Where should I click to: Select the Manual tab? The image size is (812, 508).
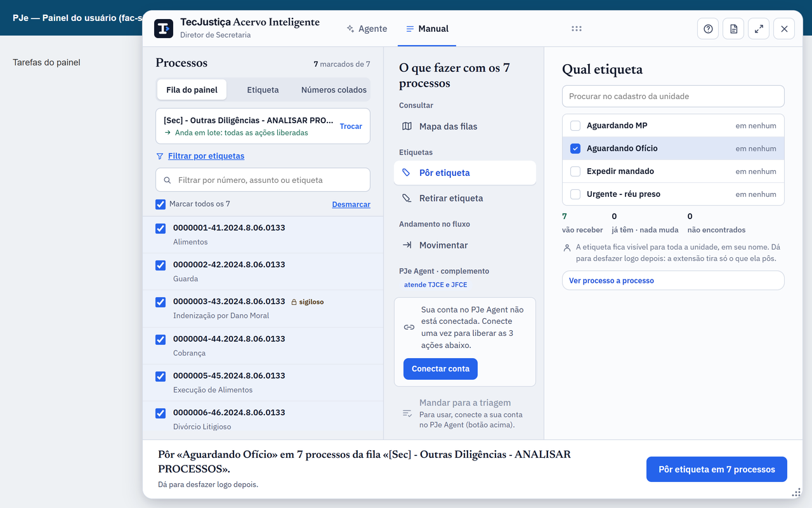point(427,29)
